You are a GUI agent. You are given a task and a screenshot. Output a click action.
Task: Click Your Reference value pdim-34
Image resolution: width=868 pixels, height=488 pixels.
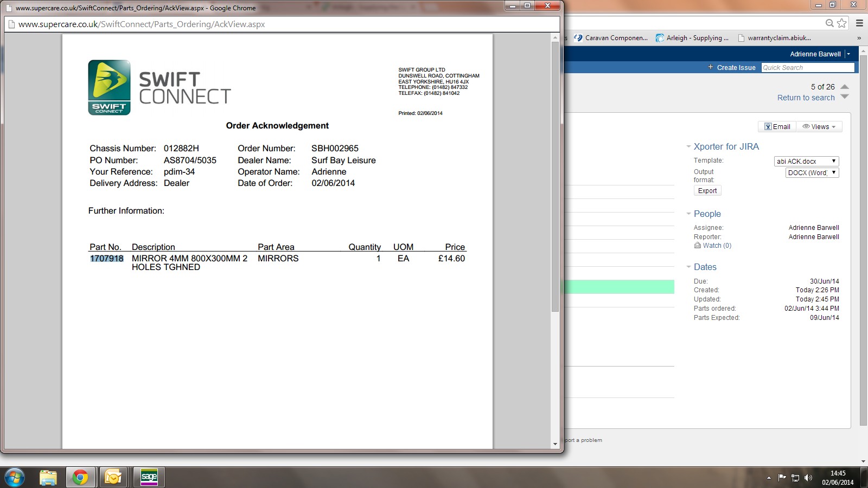tap(179, 172)
